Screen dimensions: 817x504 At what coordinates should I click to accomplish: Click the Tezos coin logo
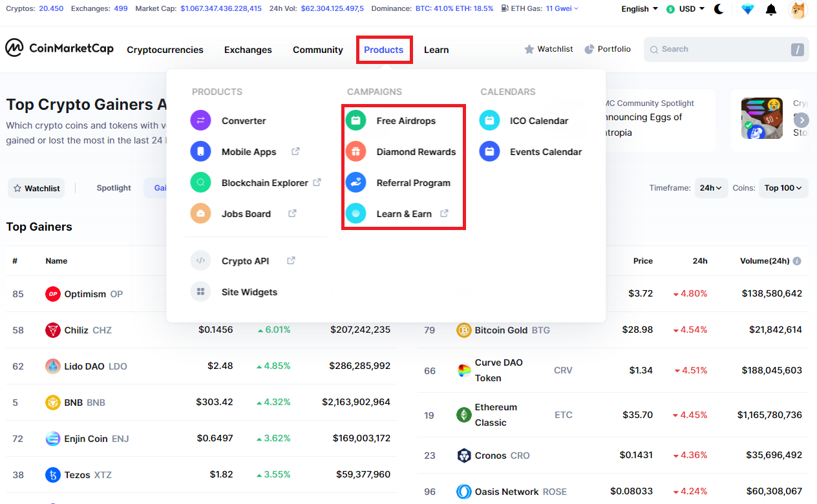(52, 475)
